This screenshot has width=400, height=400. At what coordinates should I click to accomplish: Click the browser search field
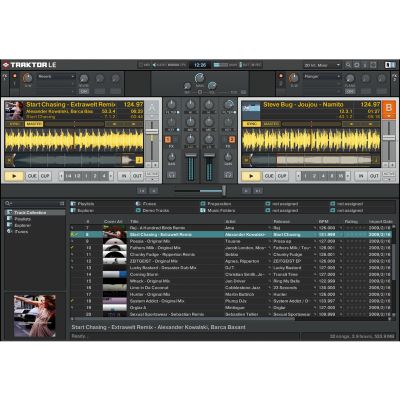click(x=35, y=203)
